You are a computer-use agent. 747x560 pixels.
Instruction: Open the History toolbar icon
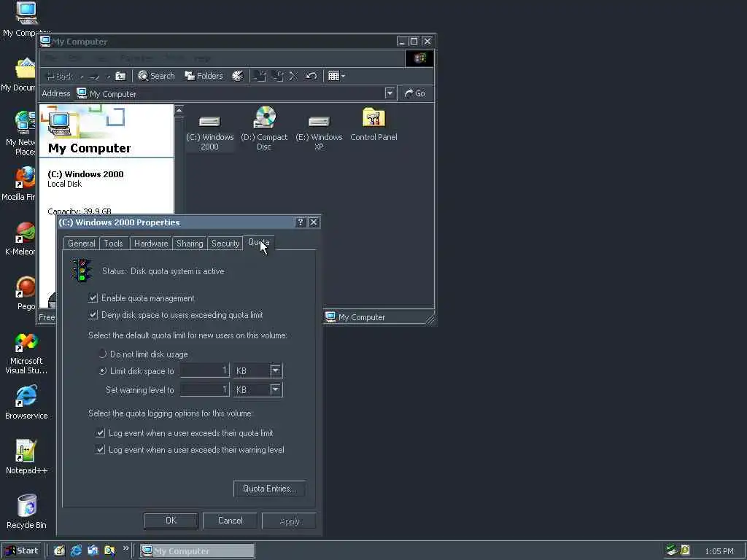pos(237,76)
